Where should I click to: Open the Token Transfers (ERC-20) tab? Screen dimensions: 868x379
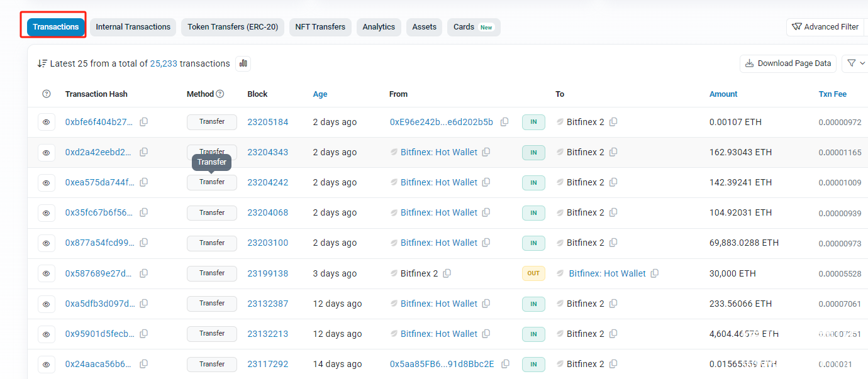click(x=233, y=27)
